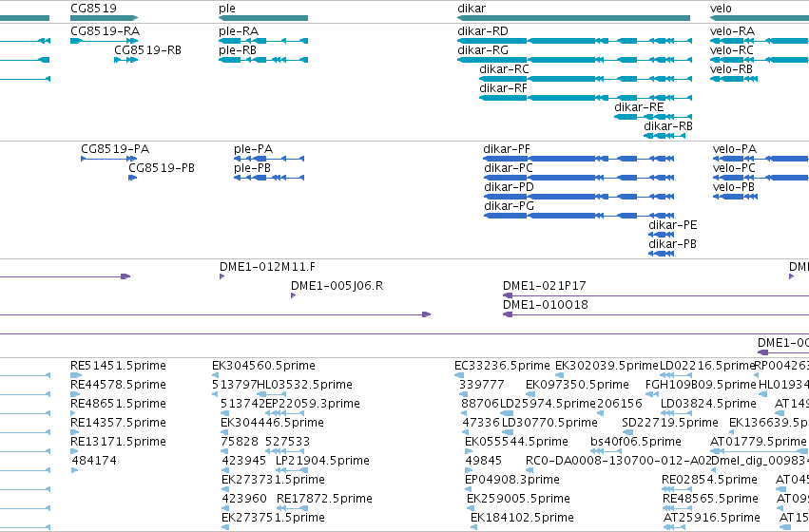Click the CG8519 gene label

93,9
